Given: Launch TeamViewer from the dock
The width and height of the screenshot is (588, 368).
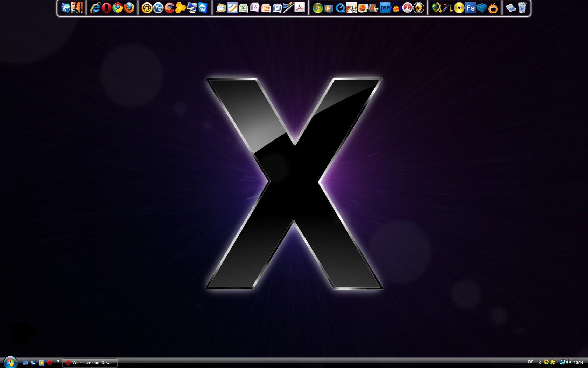Looking at the screenshot, I should coord(203,8).
